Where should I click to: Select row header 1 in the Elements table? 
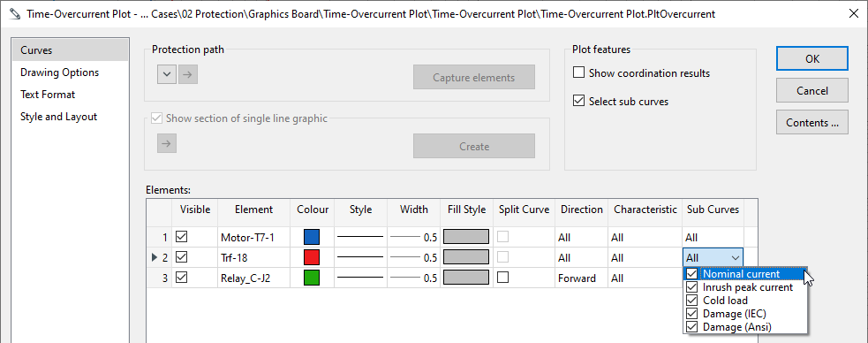tap(160, 237)
